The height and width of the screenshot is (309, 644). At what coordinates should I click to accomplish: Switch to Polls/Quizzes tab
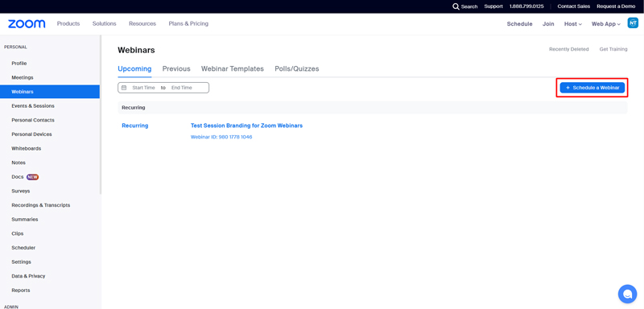(297, 69)
